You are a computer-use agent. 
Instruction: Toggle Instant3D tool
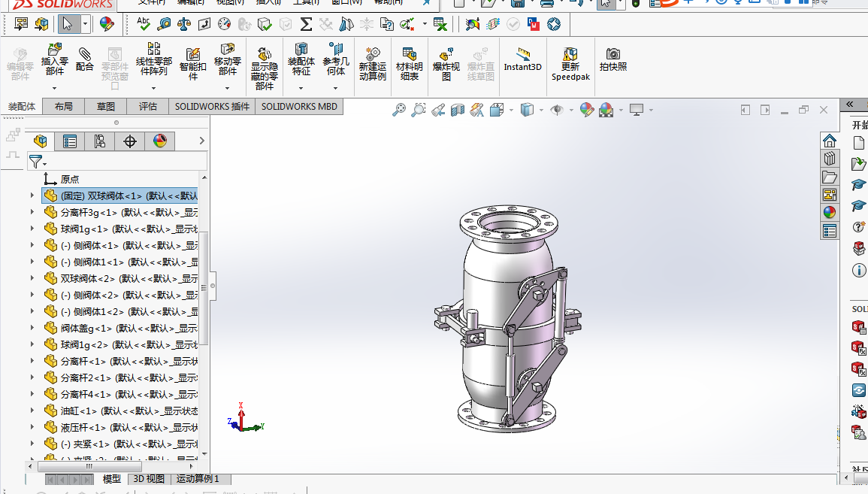[522, 59]
